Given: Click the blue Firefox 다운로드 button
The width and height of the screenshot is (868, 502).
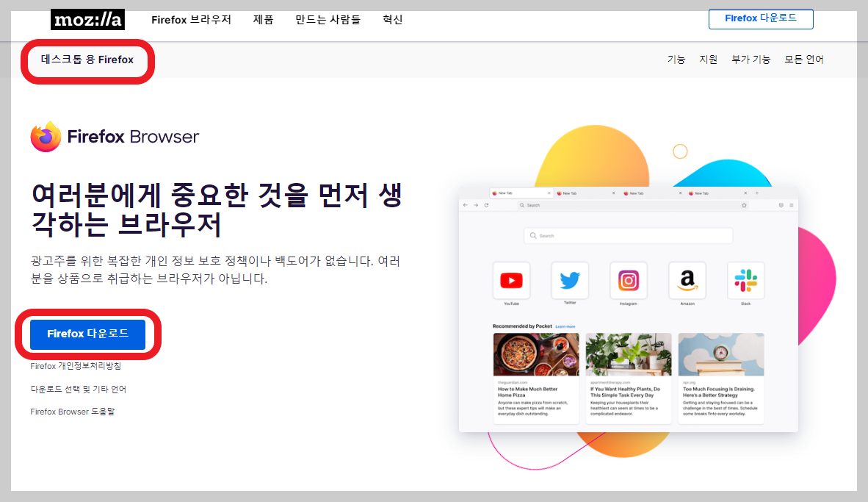Looking at the screenshot, I should [x=87, y=334].
